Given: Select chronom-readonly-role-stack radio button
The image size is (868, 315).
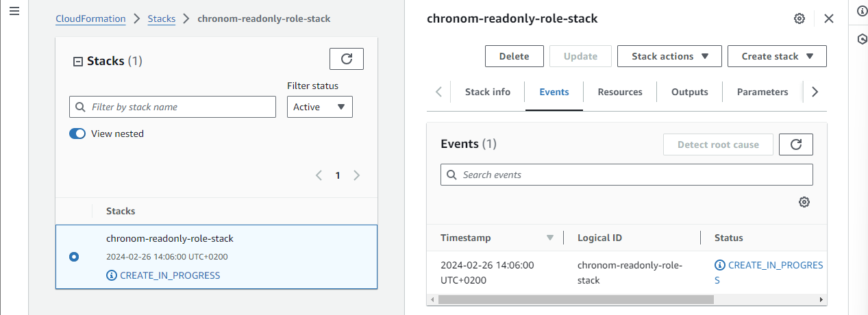Looking at the screenshot, I should click(74, 257).
